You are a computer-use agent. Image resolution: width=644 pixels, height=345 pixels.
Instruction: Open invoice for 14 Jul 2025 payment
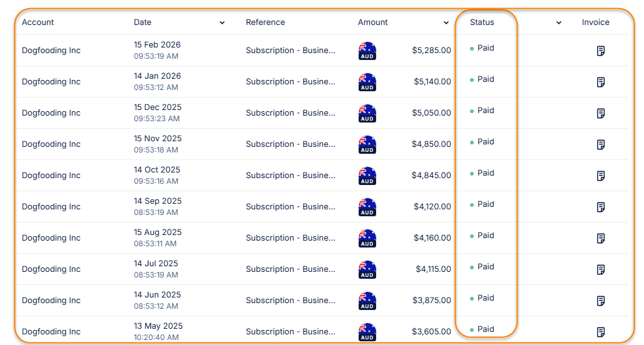(x=601, y=269)
